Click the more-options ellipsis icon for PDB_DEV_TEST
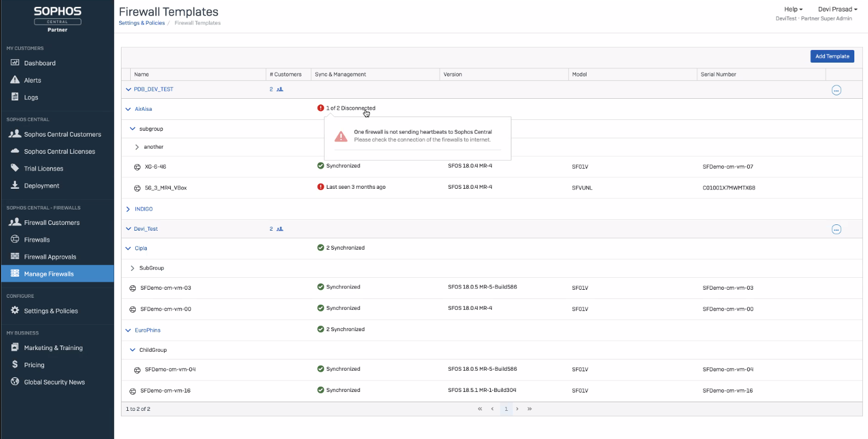The image size is (868, 439). click(836, 90)
